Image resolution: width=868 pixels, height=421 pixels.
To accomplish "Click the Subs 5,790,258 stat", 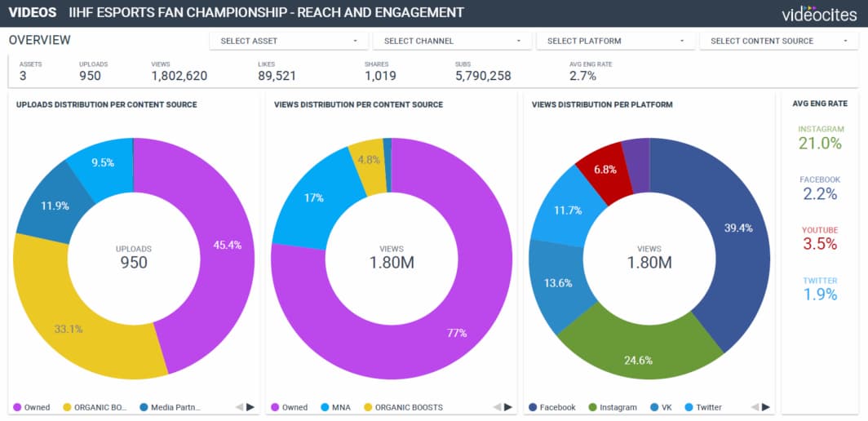I will point(483,72).
